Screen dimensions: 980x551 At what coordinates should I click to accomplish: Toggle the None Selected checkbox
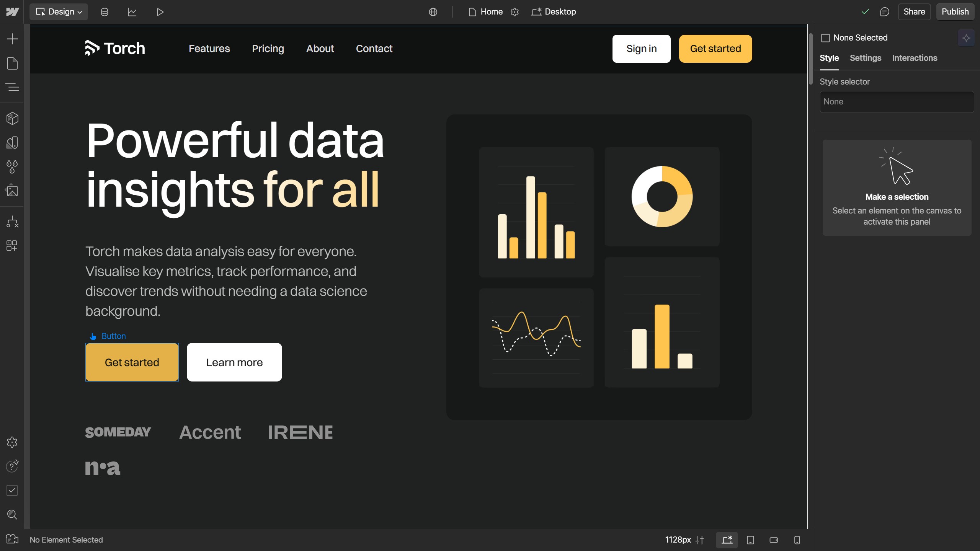(825, 38)
